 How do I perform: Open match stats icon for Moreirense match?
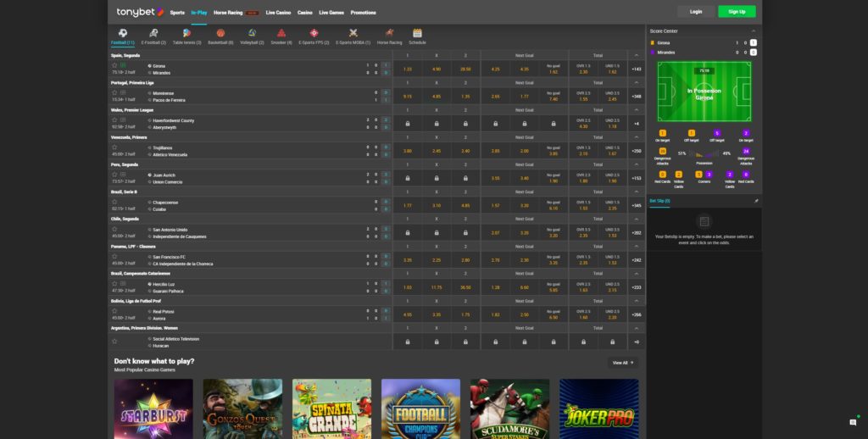(x=123, y=92)
